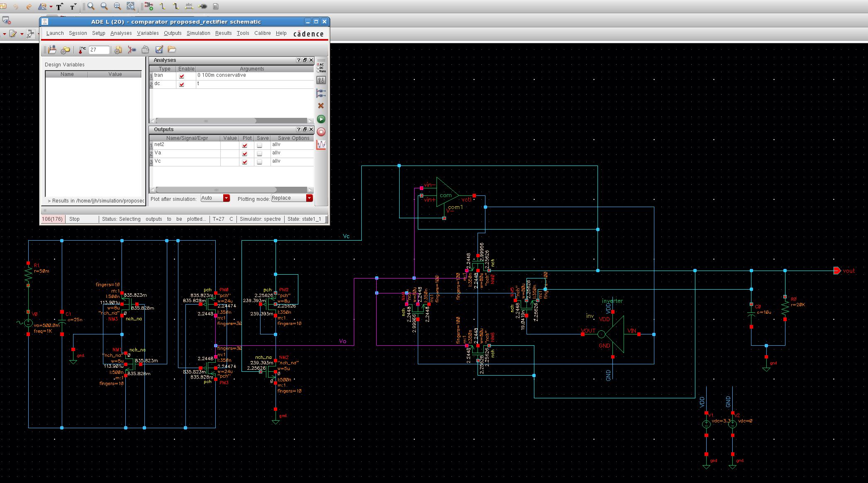Select the Create Wire Name tool
The image size is (868, 483).
point(189,6)
